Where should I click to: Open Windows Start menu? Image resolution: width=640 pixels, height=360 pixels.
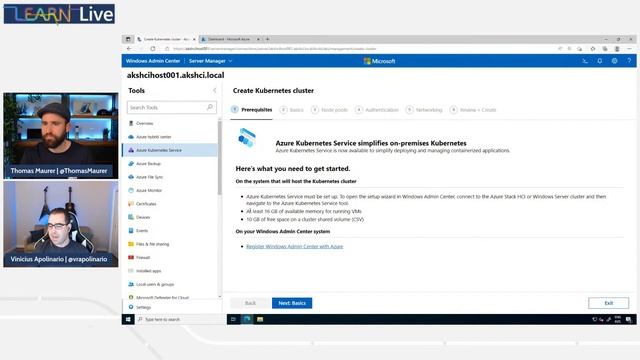point(128,319)
